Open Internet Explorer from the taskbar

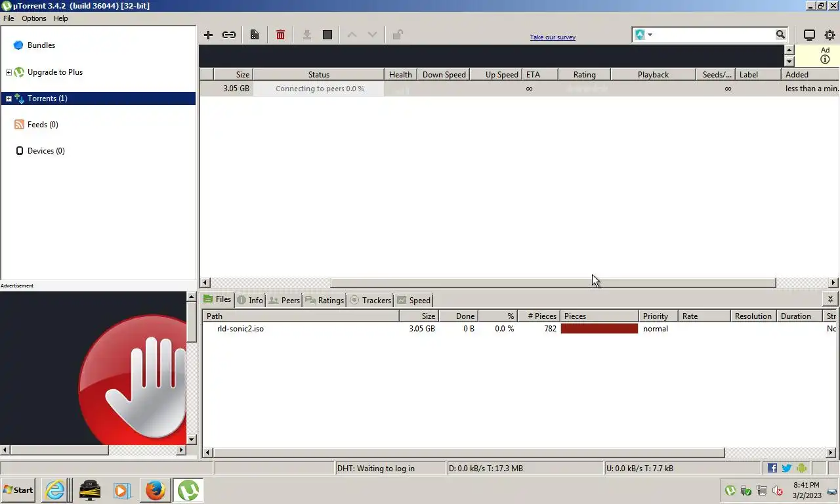[x=55, y=490]
